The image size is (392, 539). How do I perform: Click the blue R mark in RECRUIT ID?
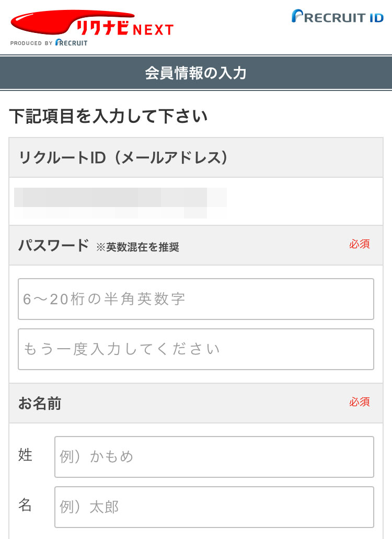tap(297, 16)
